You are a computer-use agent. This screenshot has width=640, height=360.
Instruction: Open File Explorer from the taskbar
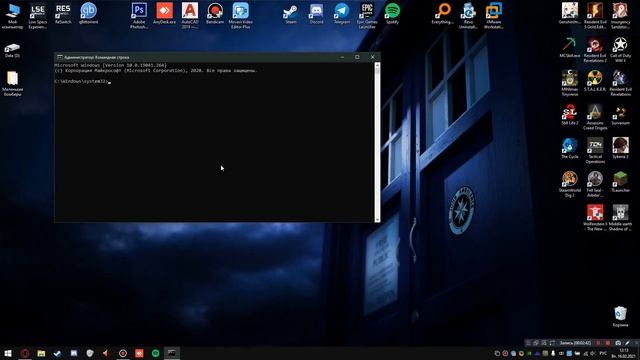[41, 353]
